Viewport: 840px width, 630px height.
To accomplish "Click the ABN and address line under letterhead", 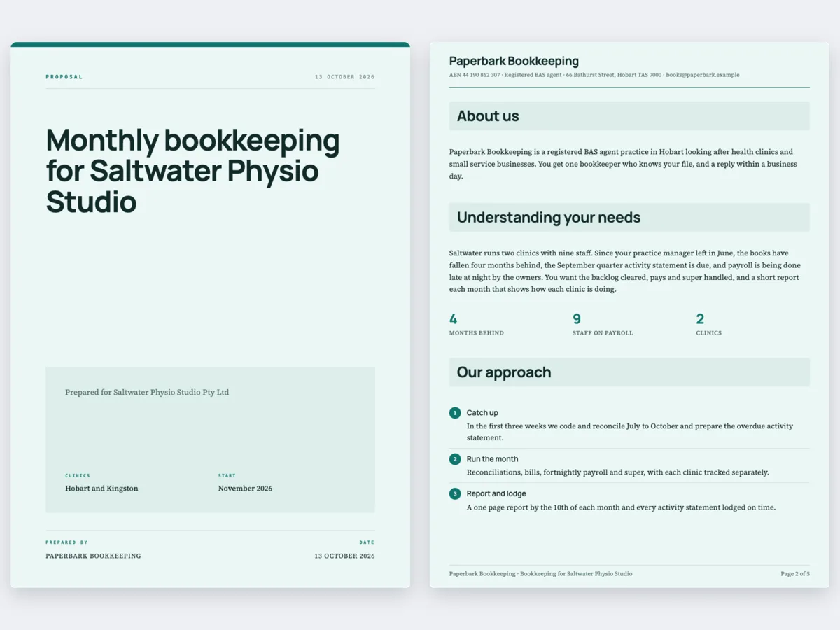I will click(594, 75).
